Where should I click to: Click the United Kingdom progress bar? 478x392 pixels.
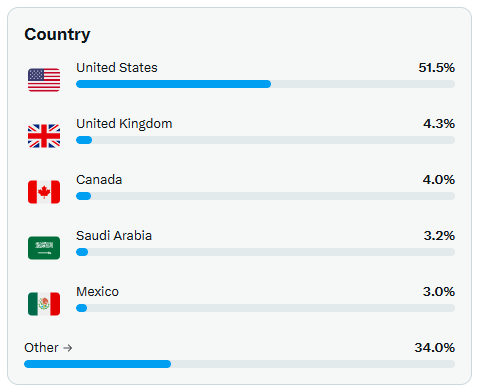pyautogui.click(x=265, y=140)
